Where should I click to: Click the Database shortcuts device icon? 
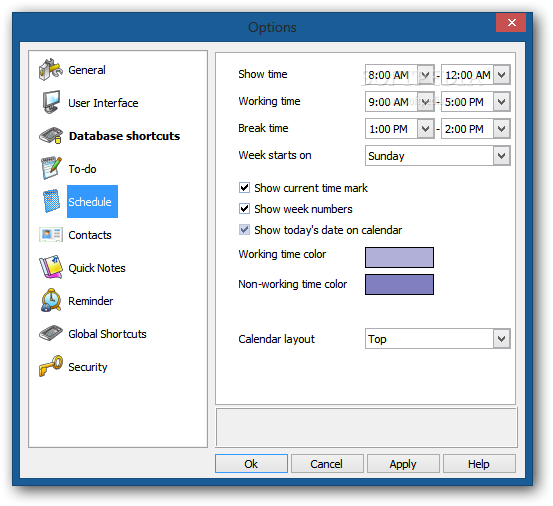51,135
